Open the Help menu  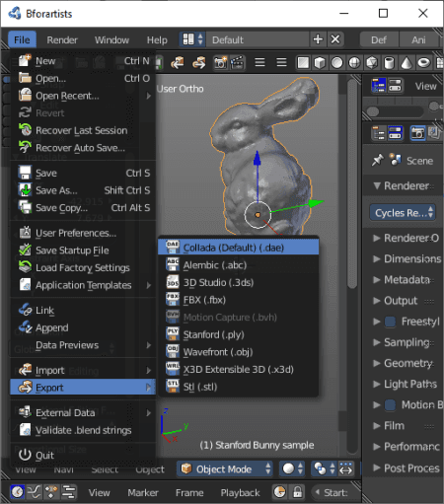157,39
